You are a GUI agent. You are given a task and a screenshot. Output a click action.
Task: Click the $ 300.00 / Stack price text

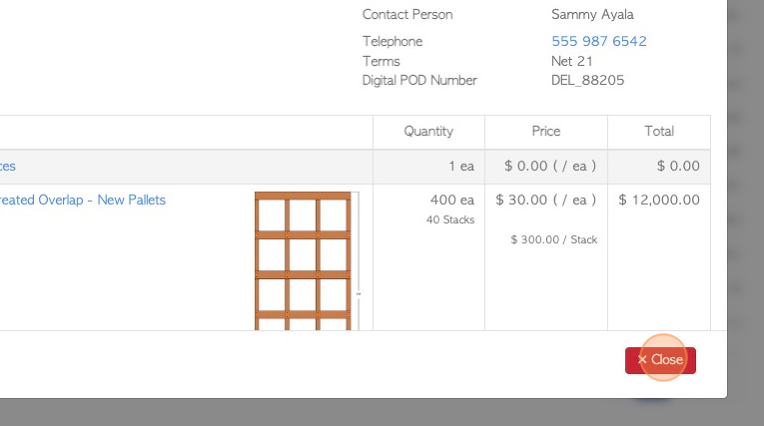554,240
